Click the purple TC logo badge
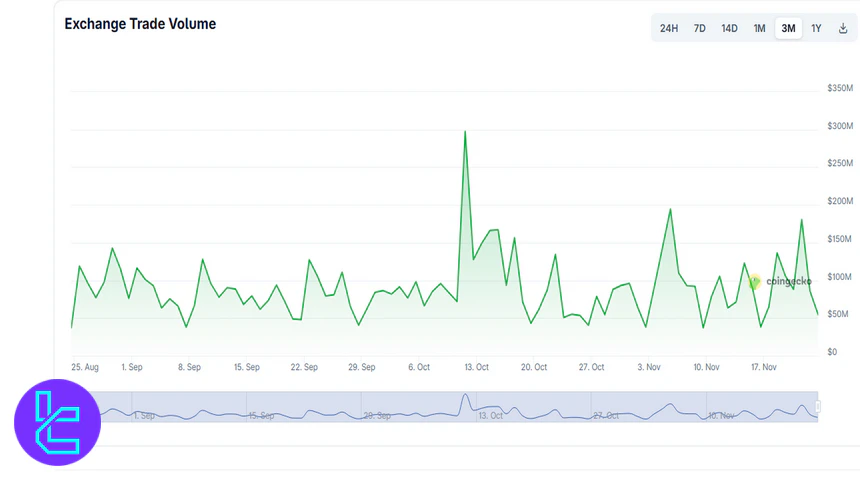 coord(57,422)
